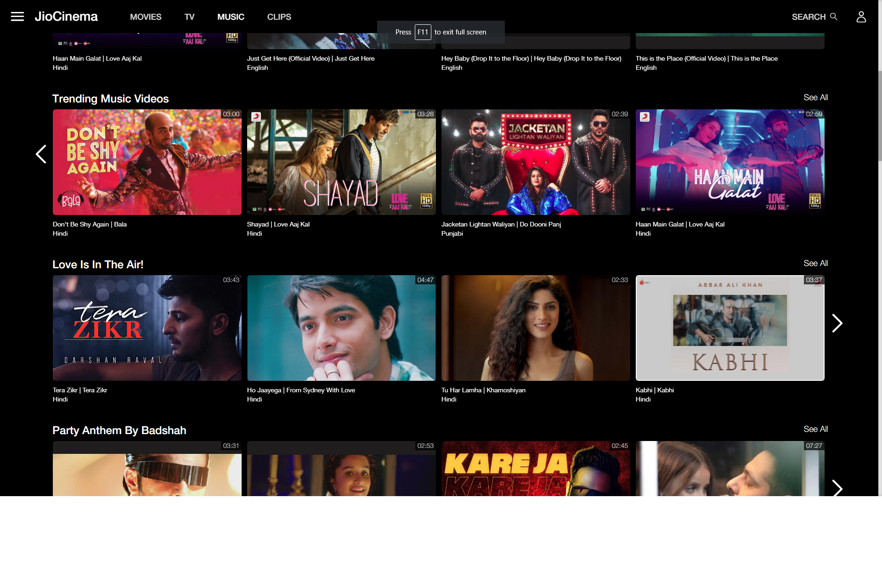Open the 'Tera Zikr | Tera Zikr' title
Image resolution: width=882 pixels, height=588 pixels.
pos(80,390)
